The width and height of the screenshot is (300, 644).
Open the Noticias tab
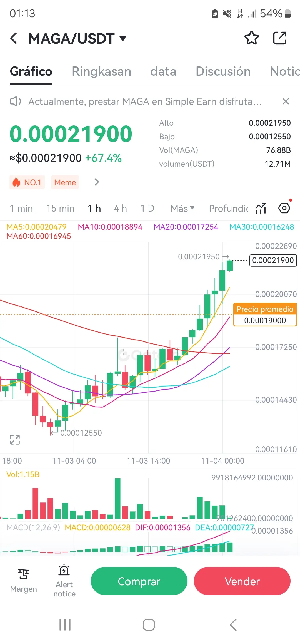pyautogui.click(x=285, y=71)
